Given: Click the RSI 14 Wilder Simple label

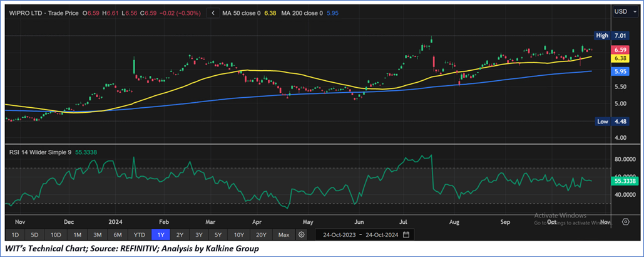Looking at the screenshot, I should [41, 152].
